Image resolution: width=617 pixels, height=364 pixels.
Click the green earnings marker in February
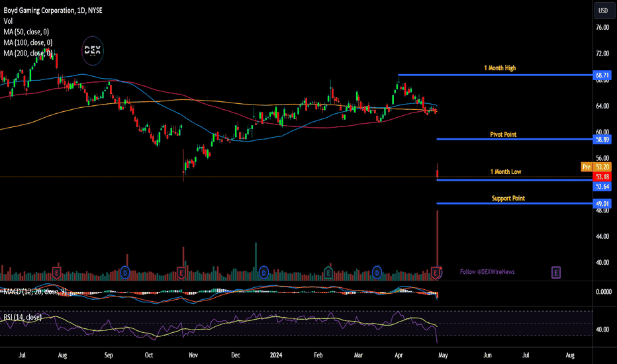pyautogui.click(x=328, y=272)
